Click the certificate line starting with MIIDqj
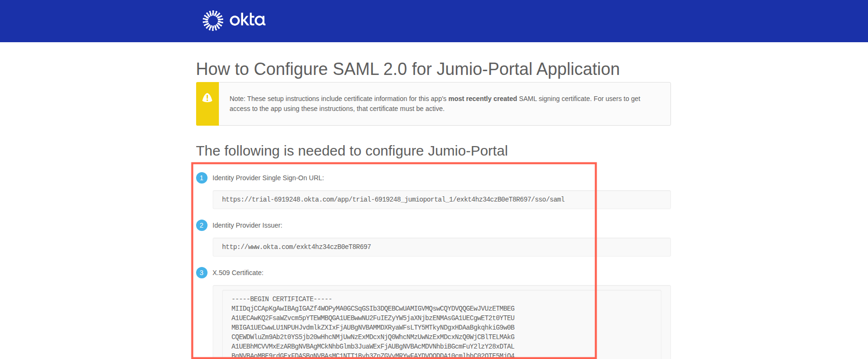The width and height of the screenshot is (868, 359). [x=373, y=309]
